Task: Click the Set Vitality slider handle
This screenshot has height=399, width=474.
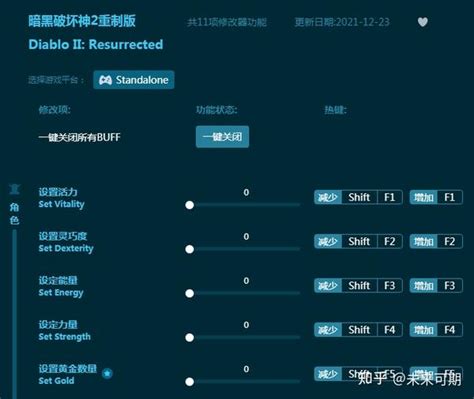Action: coord(190,205)
